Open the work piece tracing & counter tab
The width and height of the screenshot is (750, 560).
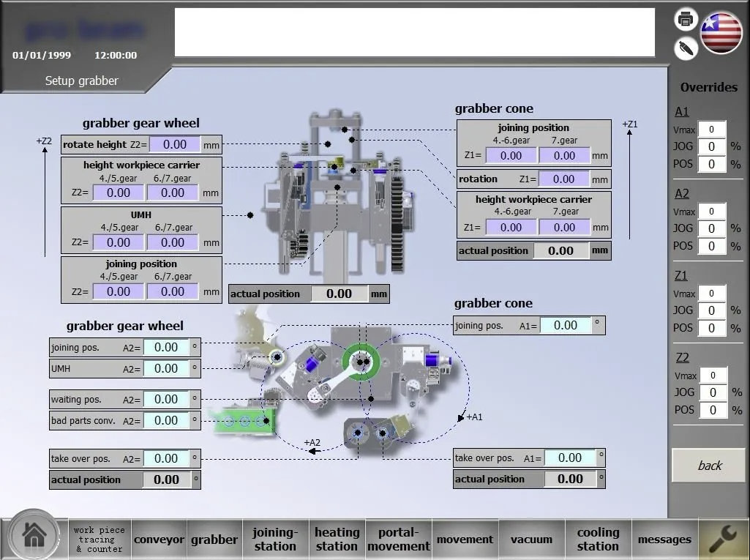100,540
